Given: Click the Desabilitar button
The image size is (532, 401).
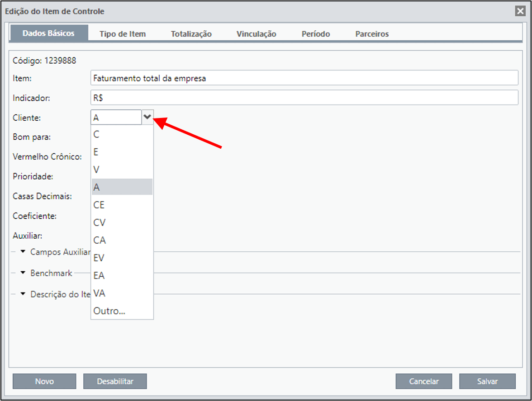Looking at the screenshot, I should point(115,382).
